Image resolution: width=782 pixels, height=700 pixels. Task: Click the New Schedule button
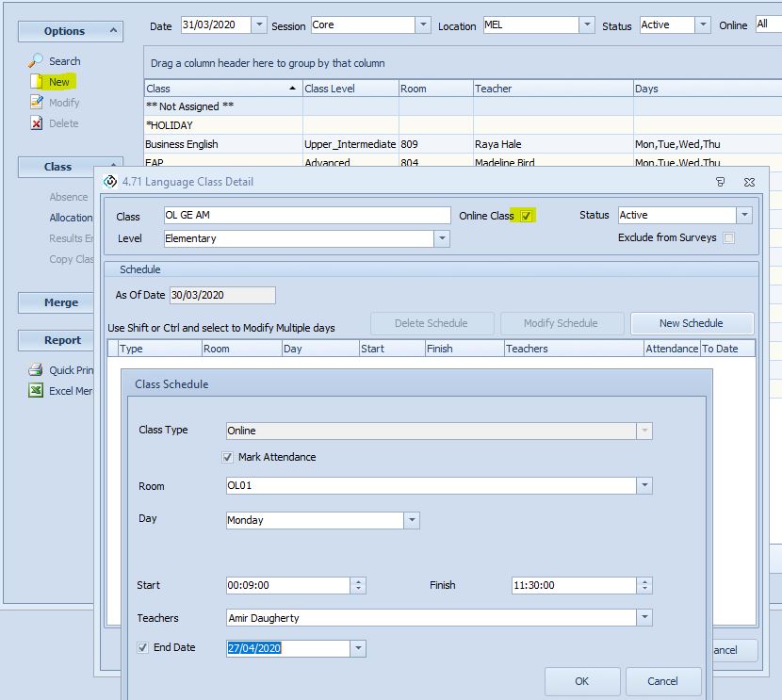coord(691,323)
